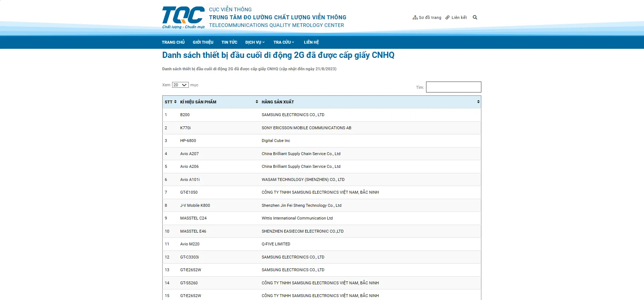This screenshot has height=300, width=644.
Task: Click the sitemap icon beside Sơ đồ trang
Action: (x=415, y=17)
